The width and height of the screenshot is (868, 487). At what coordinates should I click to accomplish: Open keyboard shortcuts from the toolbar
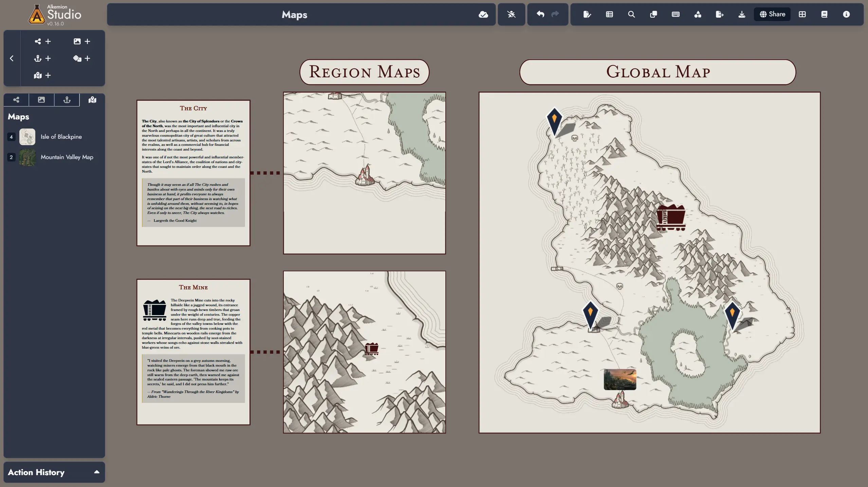coord(675,14)
